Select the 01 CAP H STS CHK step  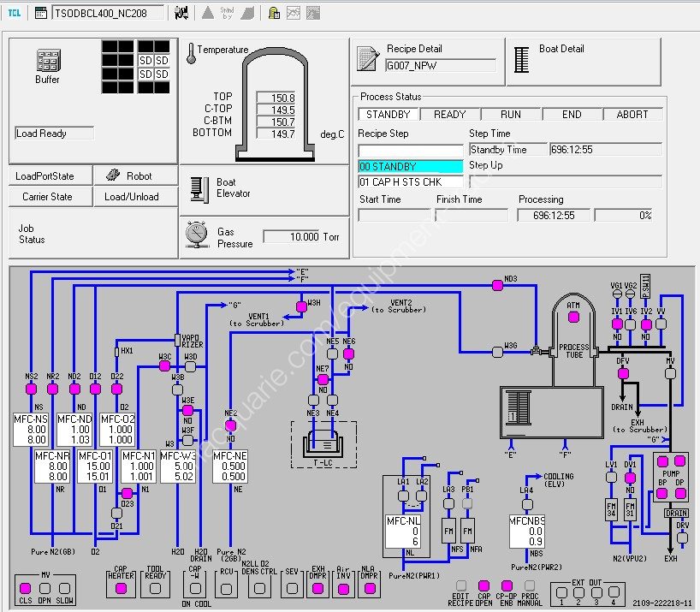coord(410,182)
